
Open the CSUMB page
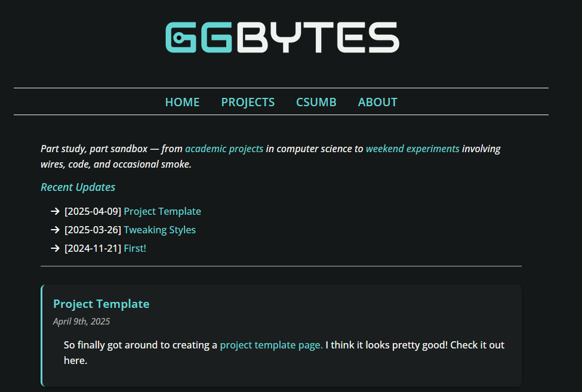click(x=316, y=102)
